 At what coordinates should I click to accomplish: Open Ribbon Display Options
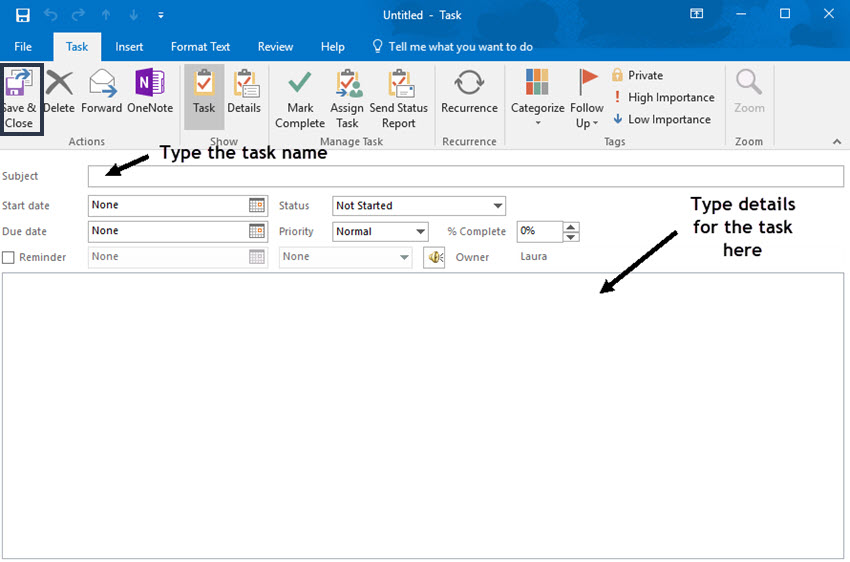(697, 14)
